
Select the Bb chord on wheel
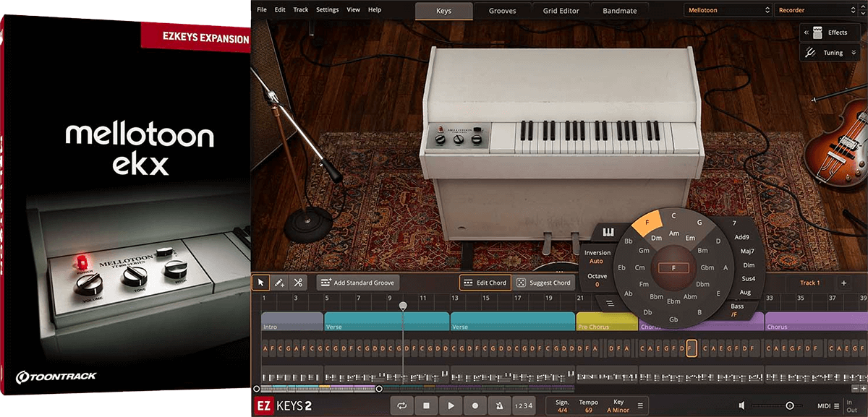click(629, 241)
